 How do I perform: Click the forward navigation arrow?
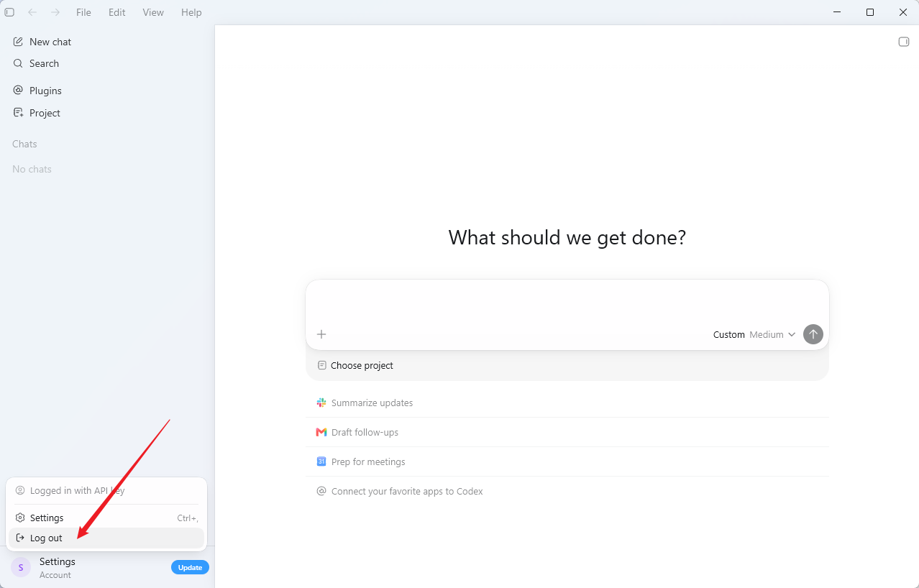(55, 12)
